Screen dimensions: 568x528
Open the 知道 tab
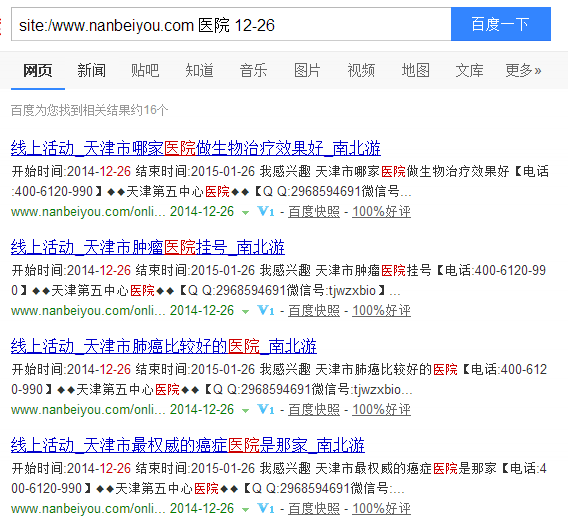(199, 70)
